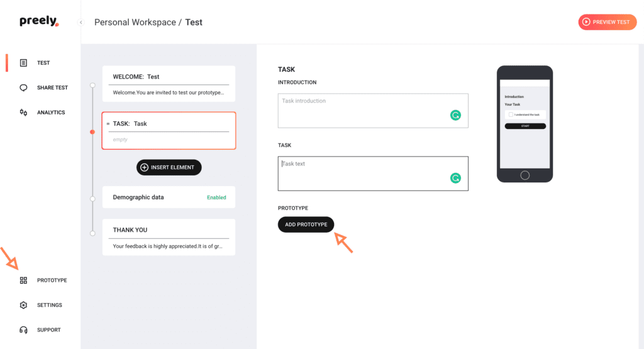Screen dimensions: 644x349
Task: Click the Insert Element button
Action: (169, 167)
